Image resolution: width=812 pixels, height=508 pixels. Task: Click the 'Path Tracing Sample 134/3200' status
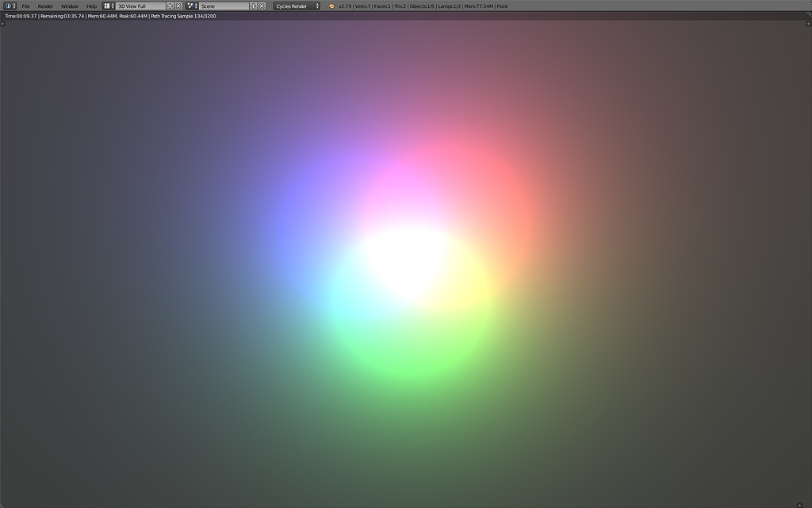[x=183, y=16]
